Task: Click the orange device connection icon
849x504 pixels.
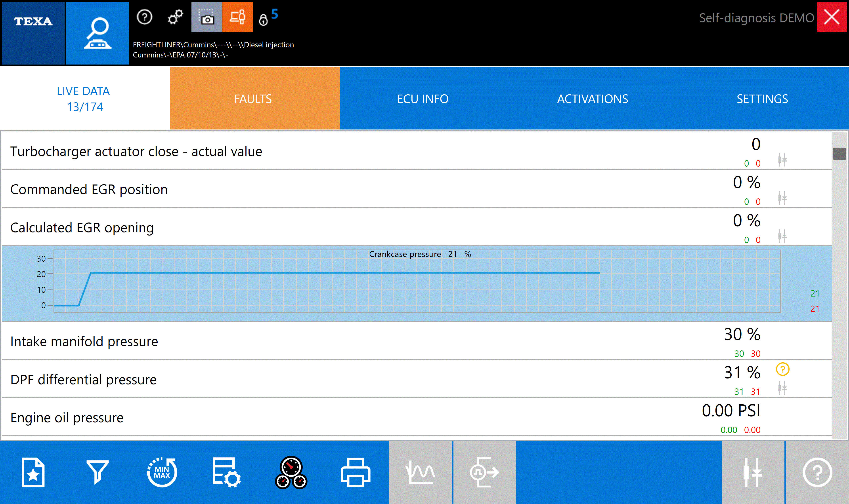Action: coord(237,17)
